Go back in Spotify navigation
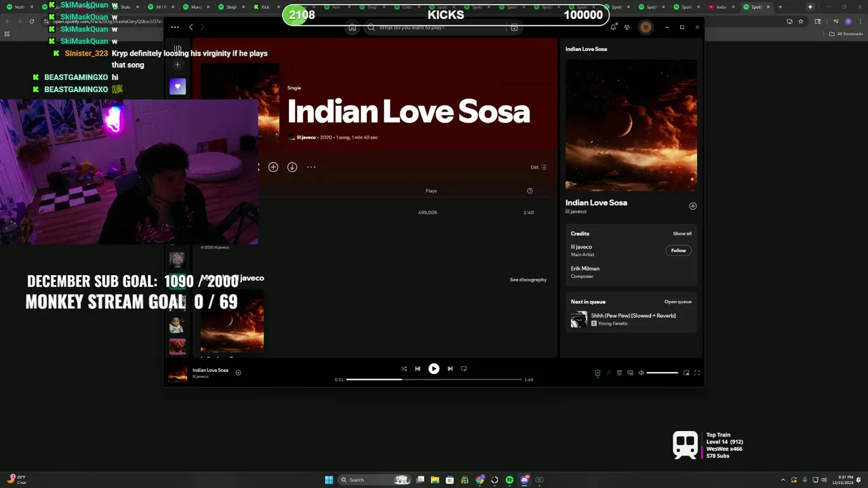Screen dimensions: 868x488 point(191,27)
